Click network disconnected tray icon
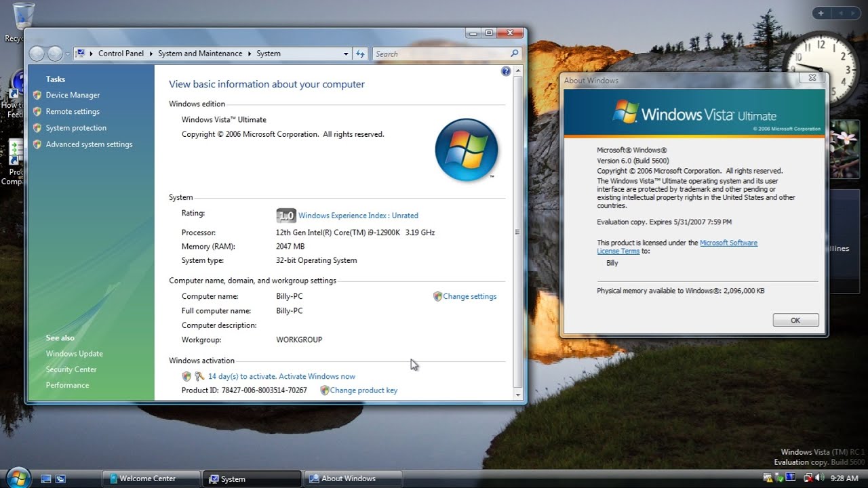868x488 pixels. pyautogui.click(x=807, y=478)
